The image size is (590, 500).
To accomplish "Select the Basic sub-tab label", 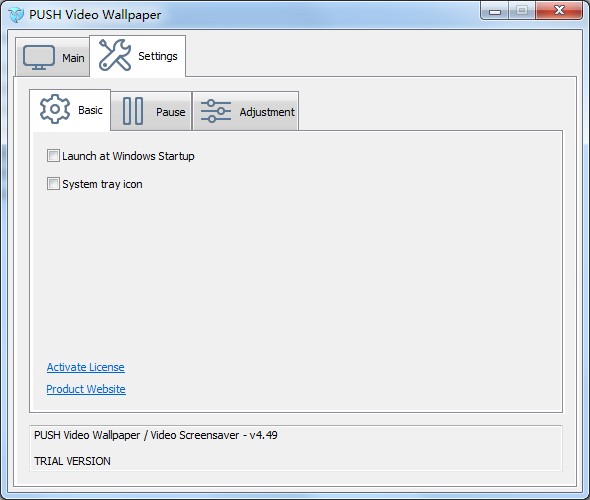I will point(90,110).
